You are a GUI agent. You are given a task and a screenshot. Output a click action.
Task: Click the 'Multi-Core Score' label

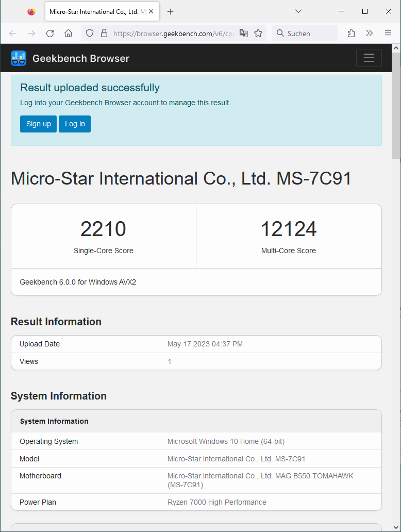(x=288, y=251)
